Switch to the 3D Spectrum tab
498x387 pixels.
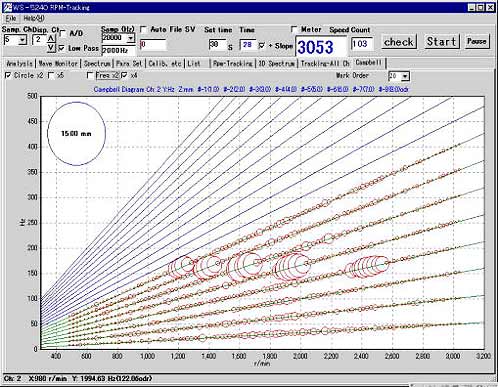pos(277,63)
